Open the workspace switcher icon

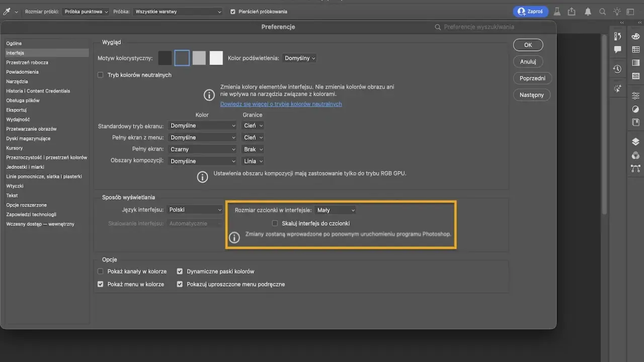point(630,11)
